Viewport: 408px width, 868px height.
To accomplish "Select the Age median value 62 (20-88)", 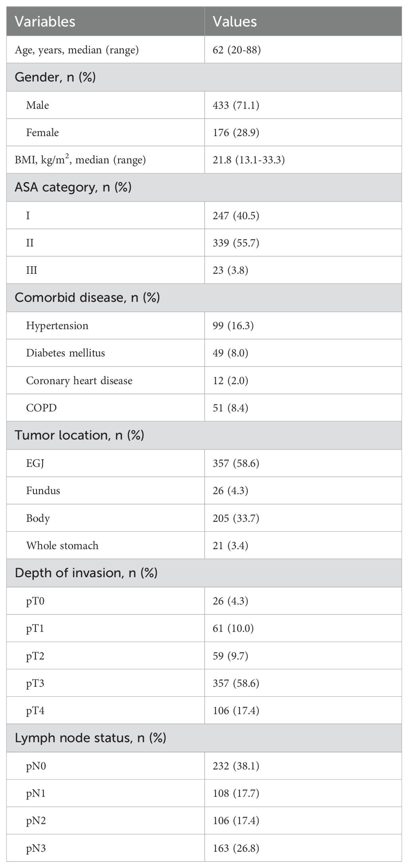I will tap(237, 50).
